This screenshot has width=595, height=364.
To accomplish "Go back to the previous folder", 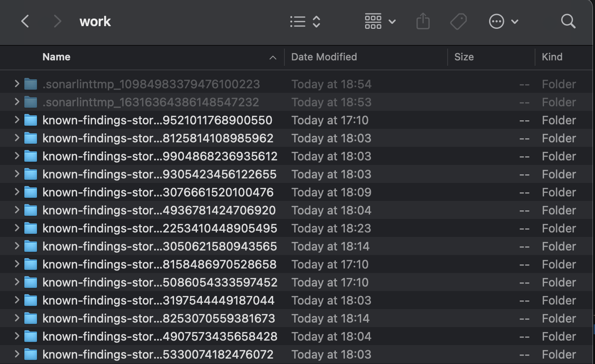I will tap(25, 21).
